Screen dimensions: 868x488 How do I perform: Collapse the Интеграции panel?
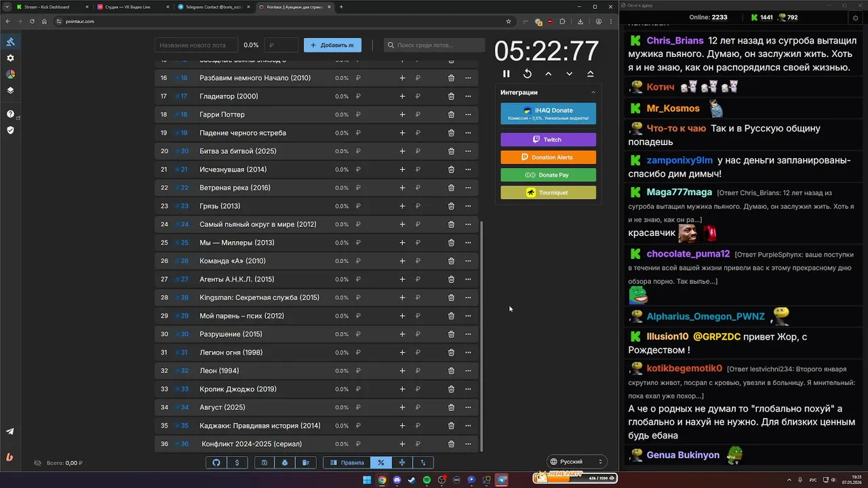(593, 92)
